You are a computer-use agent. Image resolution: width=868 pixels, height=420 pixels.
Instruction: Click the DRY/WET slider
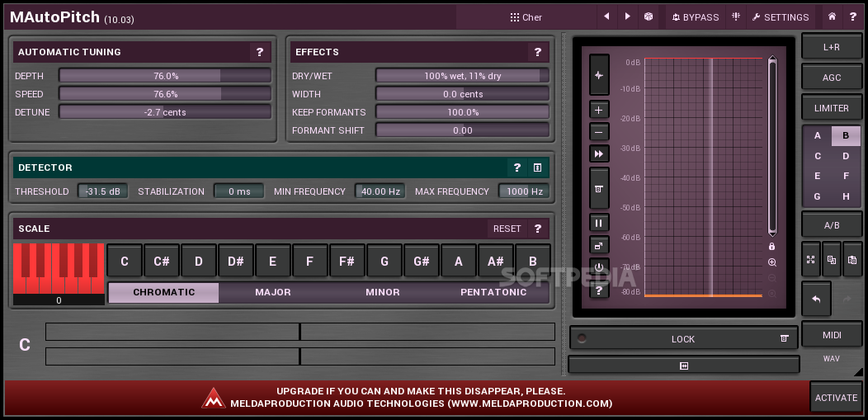462,76
